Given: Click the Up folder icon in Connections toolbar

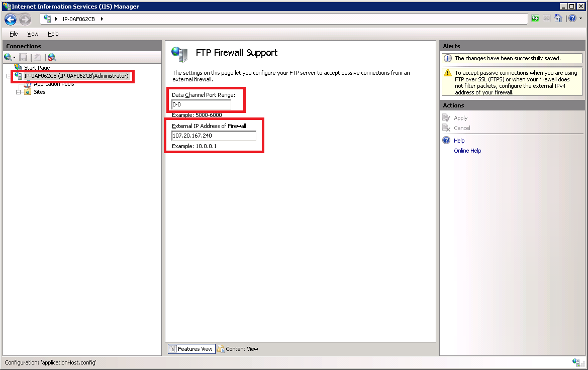Looking at the screenshot, I should (x=38, y=57).
